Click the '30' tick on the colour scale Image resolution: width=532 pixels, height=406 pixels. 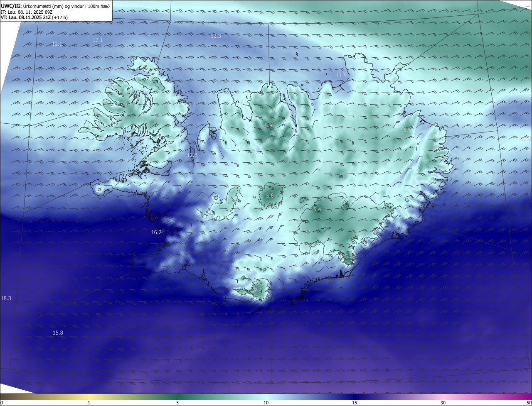coord(443,403)
